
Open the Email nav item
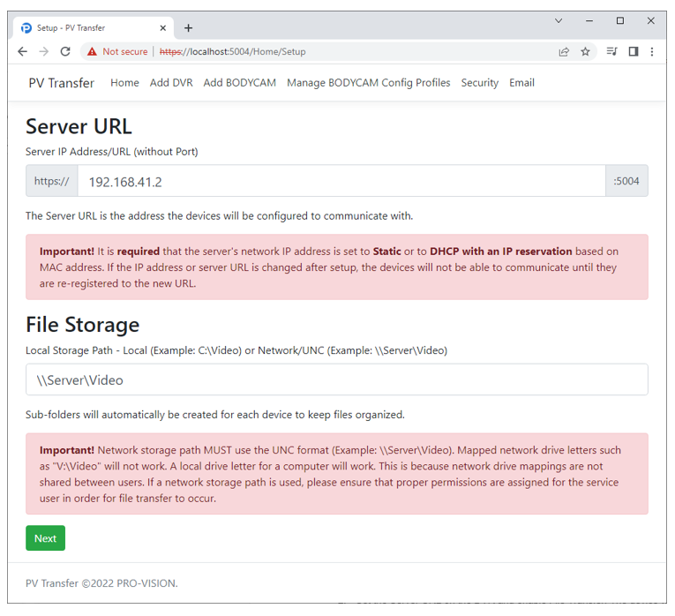[x=521, y=83]
